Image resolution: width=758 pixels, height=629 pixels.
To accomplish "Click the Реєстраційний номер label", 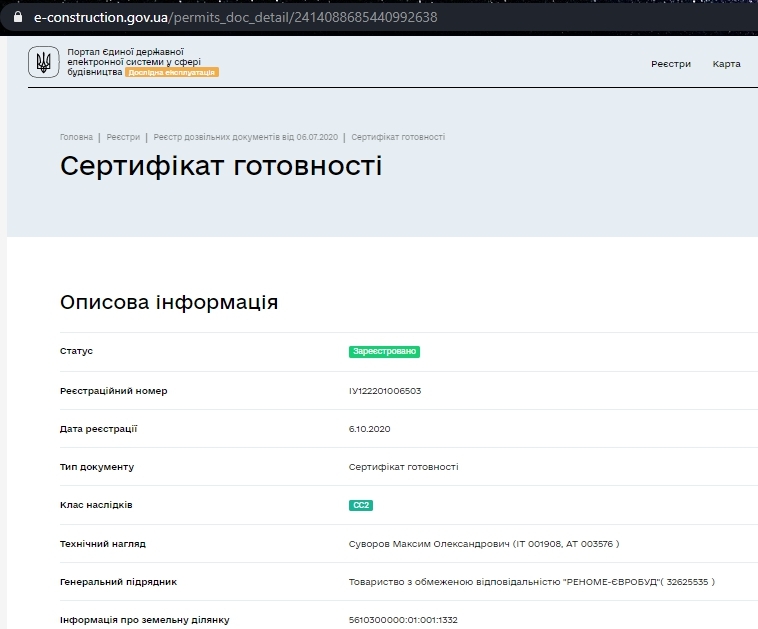I will pyautogui.click(x=114, y=391).
